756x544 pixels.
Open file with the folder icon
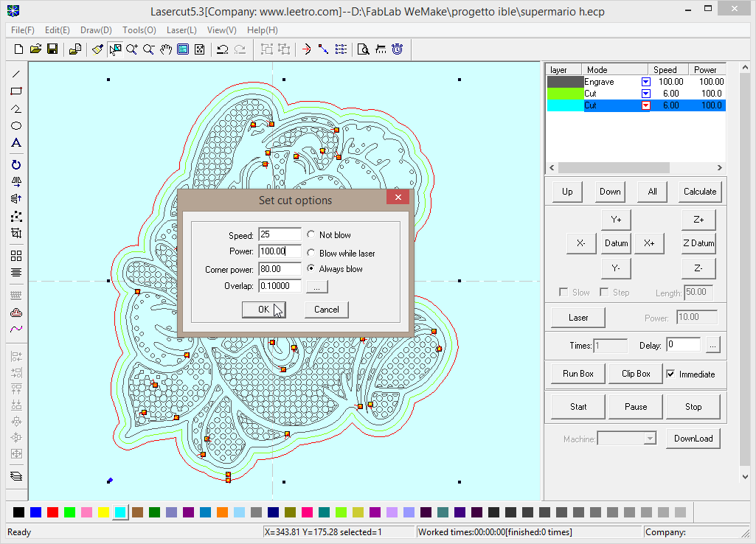tap(35, 49)
